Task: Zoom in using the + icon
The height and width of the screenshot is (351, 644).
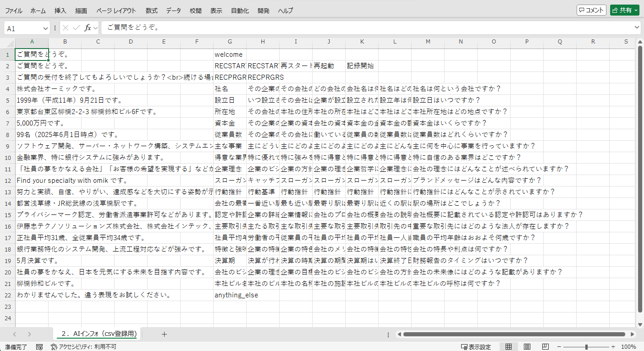Action: click(613, 347)
